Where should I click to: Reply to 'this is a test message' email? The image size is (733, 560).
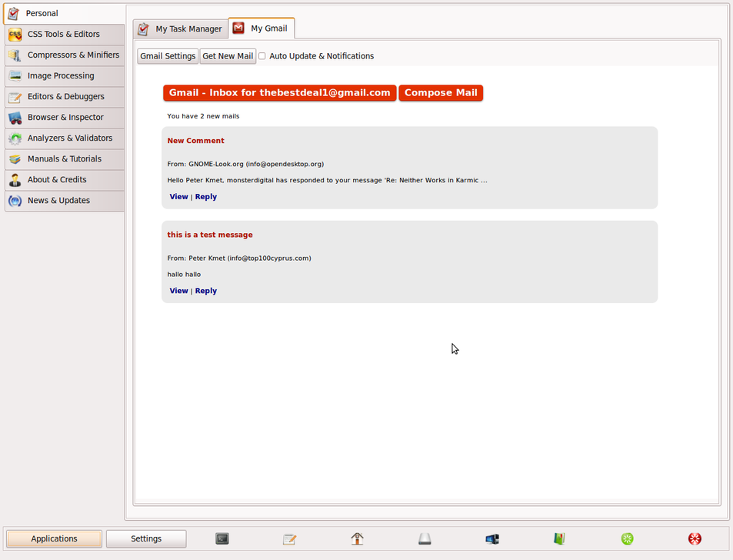(206, 291)
